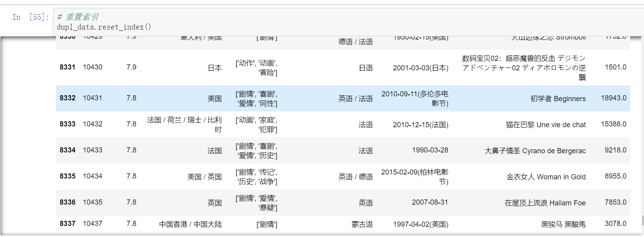Click date 2010-09-11(多伦多电影节)
Screen dimensions: 644x237
point(415,99)
